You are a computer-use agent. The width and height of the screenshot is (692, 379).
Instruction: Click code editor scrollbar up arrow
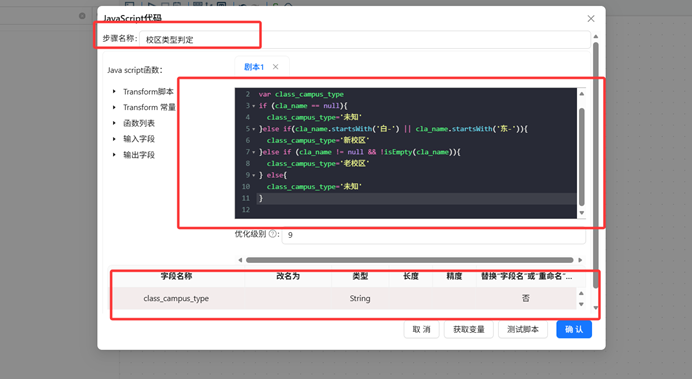(x=582, y=94)
